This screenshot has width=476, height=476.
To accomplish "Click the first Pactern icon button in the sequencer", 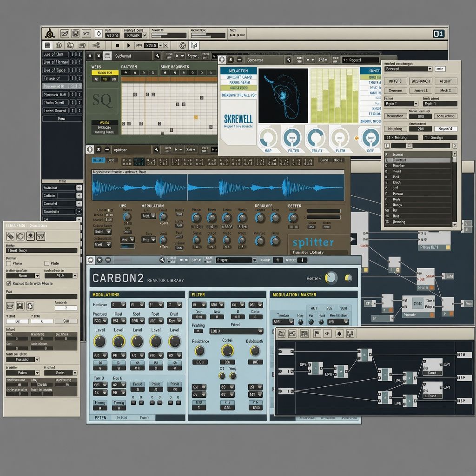I will (126, 73).
